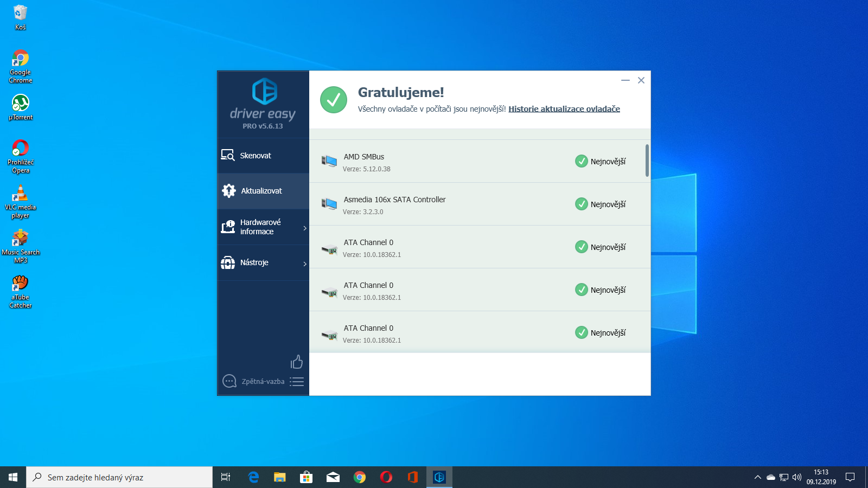This screenshot has height=488, width=868.
Task: Open the taskbar volume control
Action: pyautogui.click(x=797, y=477)
